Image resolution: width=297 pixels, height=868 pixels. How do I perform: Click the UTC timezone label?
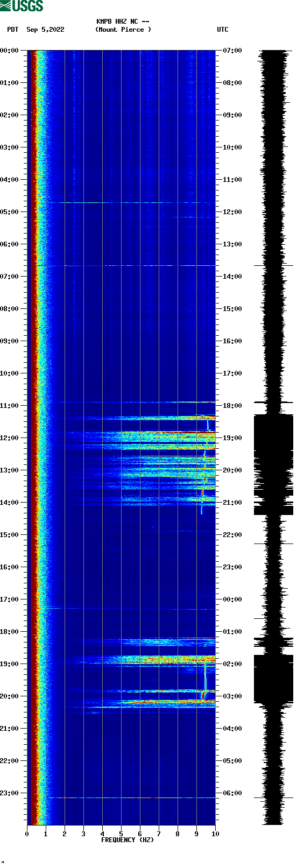(x=223, y=30)
